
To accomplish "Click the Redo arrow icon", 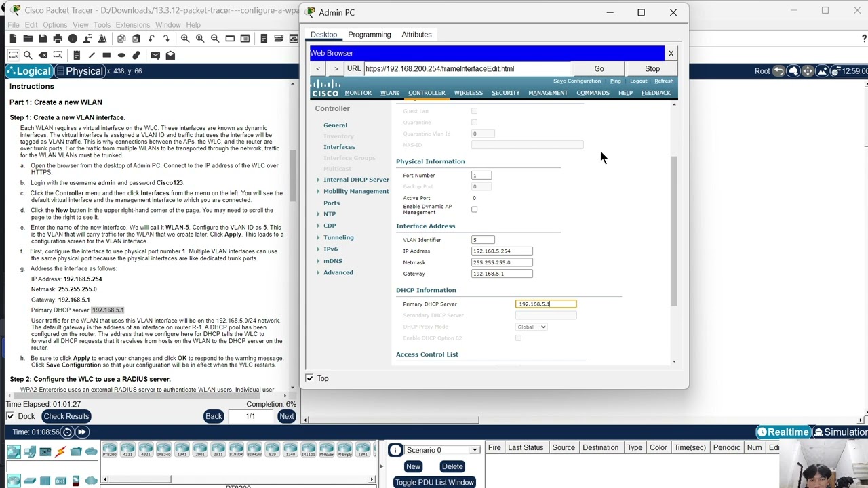I will click(x=166, y=39).
